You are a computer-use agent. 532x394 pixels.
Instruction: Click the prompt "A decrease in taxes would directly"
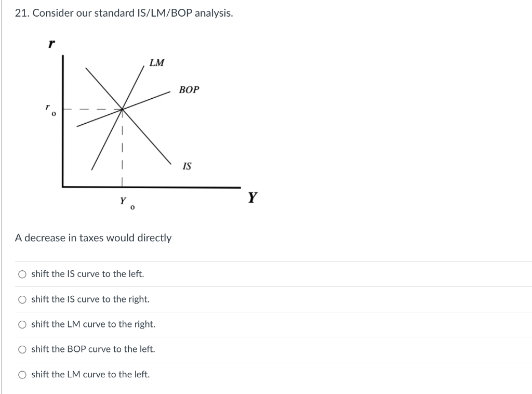[x=94, y=238]
